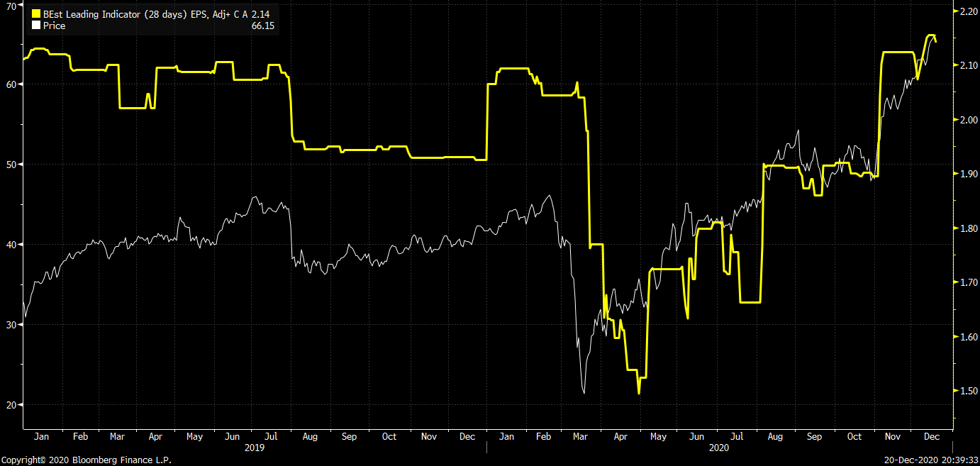Click the Mar month label under 2019

click(117, 437)
